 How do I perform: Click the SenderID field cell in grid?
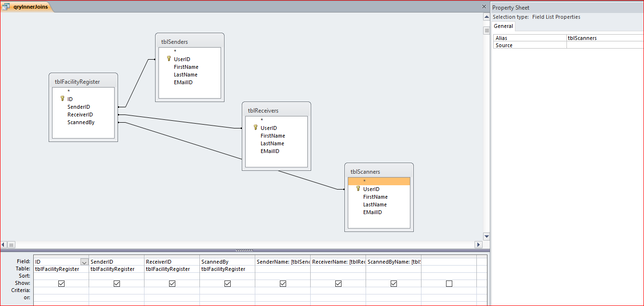click(x=117, y=262)
